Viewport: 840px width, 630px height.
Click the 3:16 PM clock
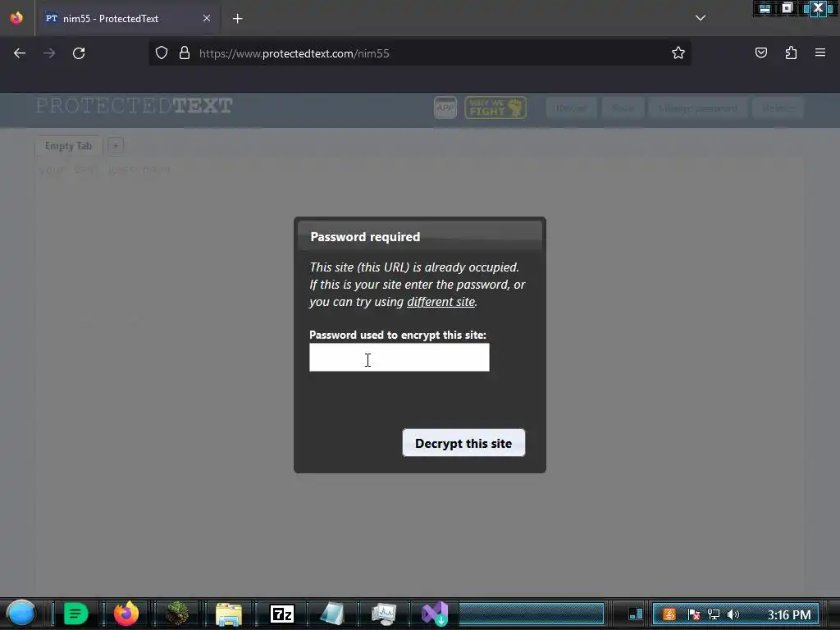[x=789, y=615]
